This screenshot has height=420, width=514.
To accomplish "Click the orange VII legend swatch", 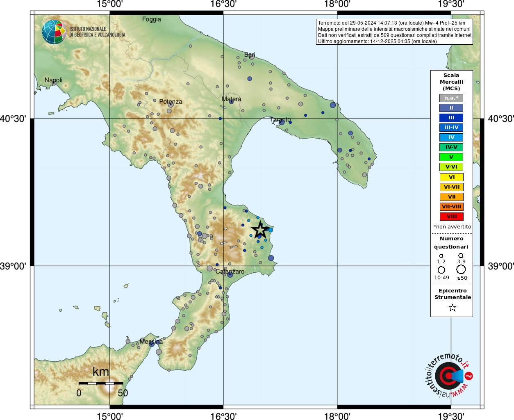I will point(451,197).
